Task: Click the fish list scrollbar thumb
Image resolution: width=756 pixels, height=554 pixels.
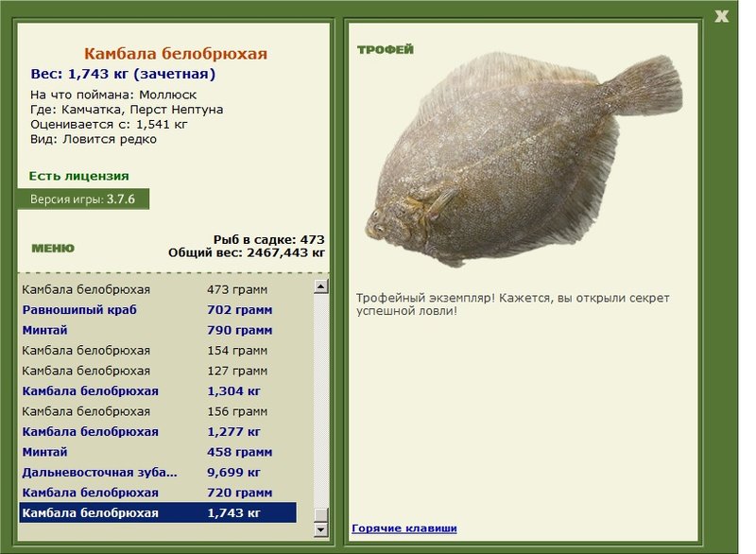Action: 321,514
